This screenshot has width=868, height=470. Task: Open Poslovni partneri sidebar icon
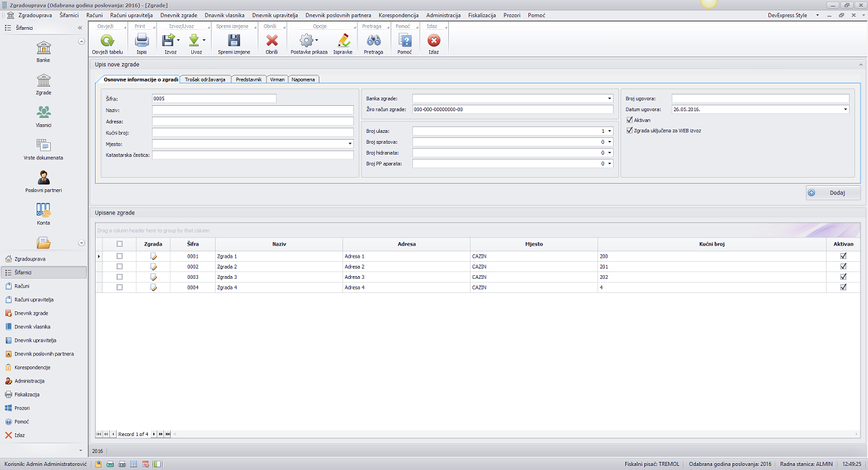pos(43,178)
